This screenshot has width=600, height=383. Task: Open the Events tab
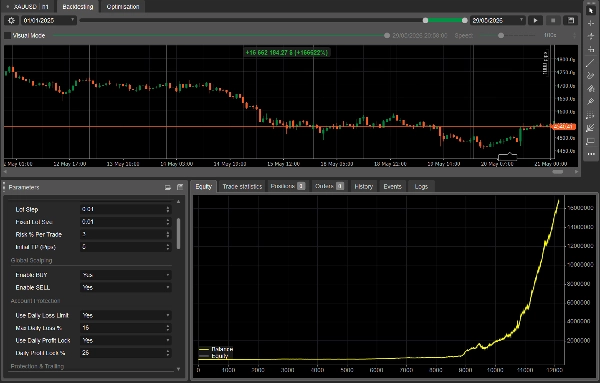(393, 186)
